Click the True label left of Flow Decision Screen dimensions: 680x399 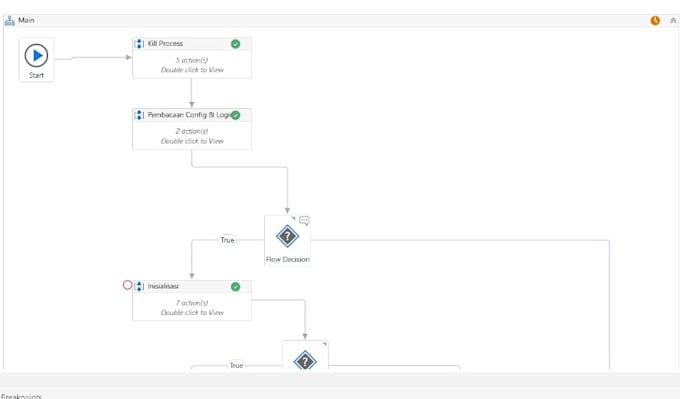(x=227, y=240)
